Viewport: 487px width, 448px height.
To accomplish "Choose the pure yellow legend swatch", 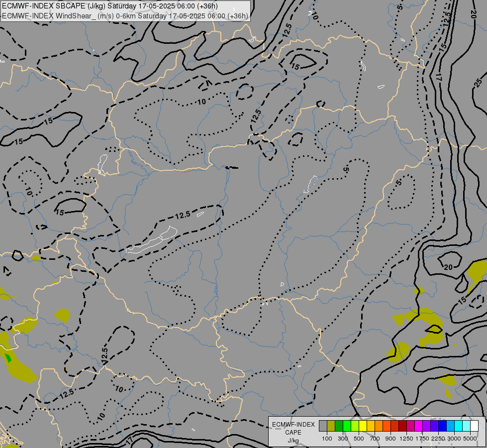I will coord(363,426).
